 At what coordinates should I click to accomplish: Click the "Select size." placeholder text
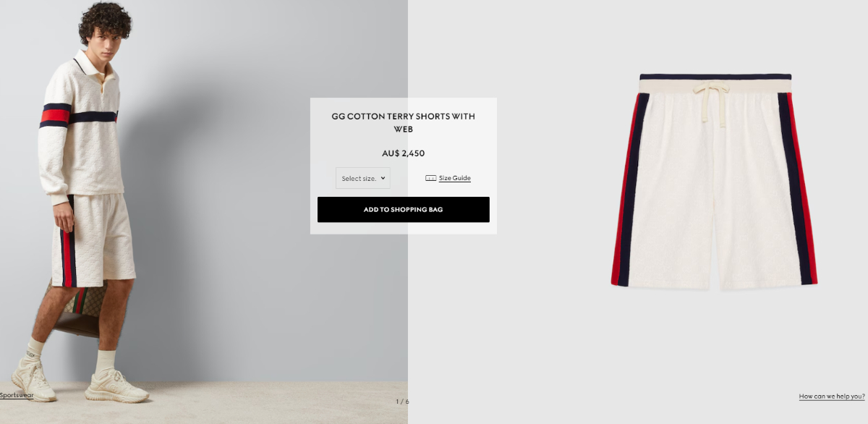click(359, 179)
